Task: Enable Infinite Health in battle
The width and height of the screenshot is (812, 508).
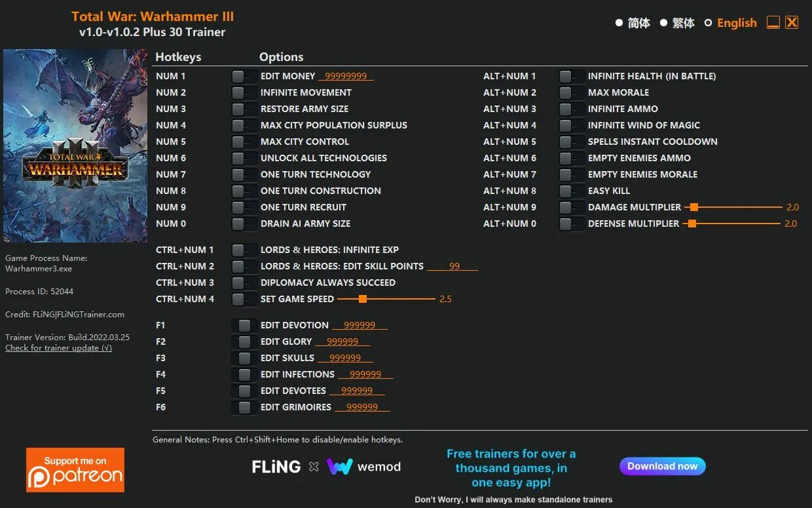Action: click(572, 76)
